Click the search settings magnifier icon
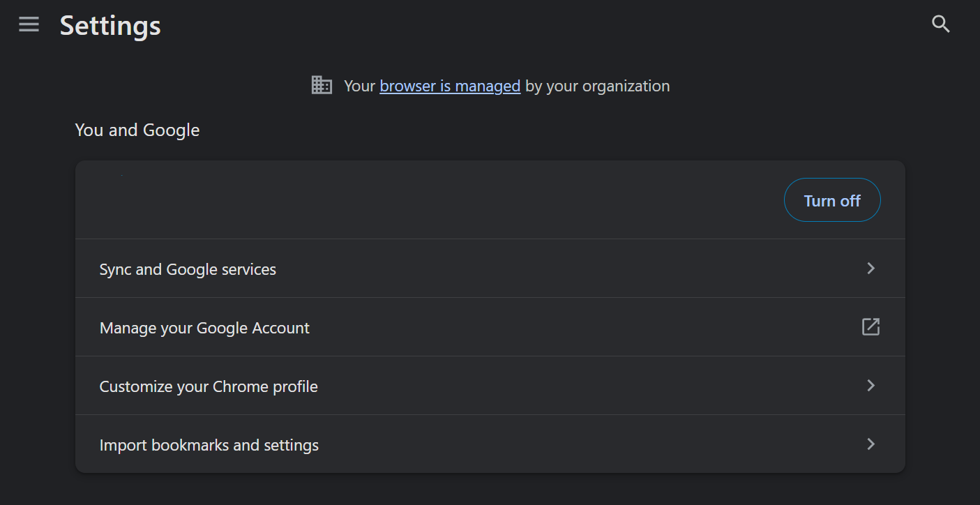Screen dimensions: 980x505 [941, 24]
